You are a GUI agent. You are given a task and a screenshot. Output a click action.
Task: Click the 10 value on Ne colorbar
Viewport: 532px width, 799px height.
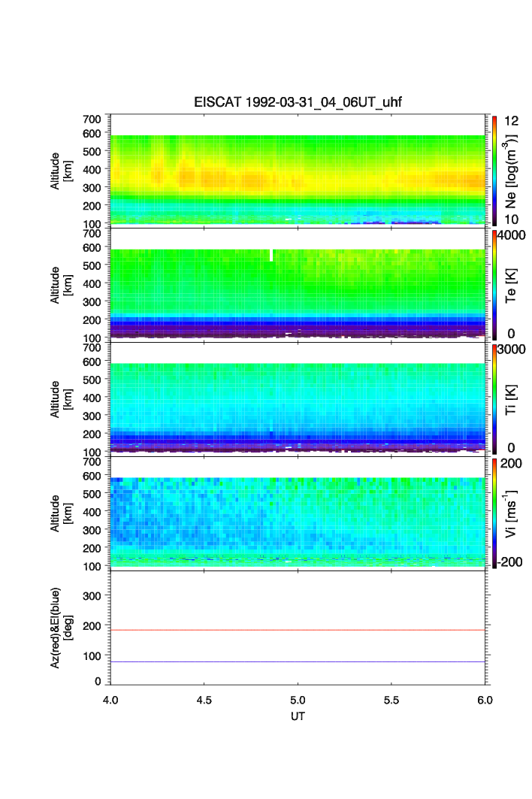pos(512,219)
